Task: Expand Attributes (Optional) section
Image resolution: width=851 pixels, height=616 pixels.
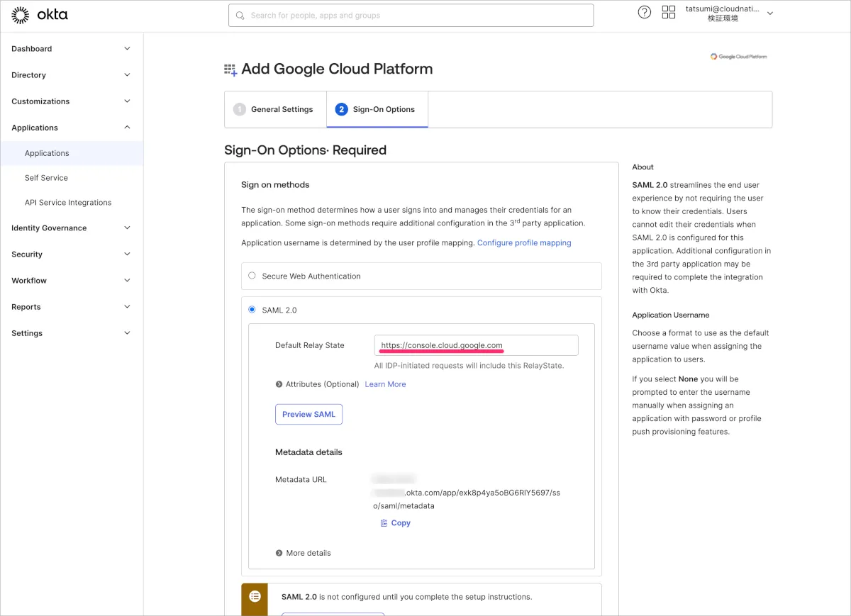Action: [x=279, y=384]
